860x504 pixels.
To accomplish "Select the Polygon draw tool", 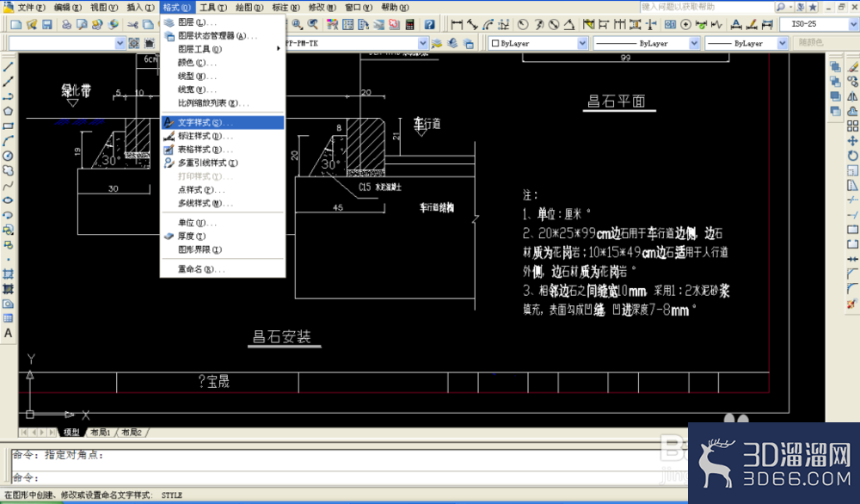I will click(x=9, y=111).
